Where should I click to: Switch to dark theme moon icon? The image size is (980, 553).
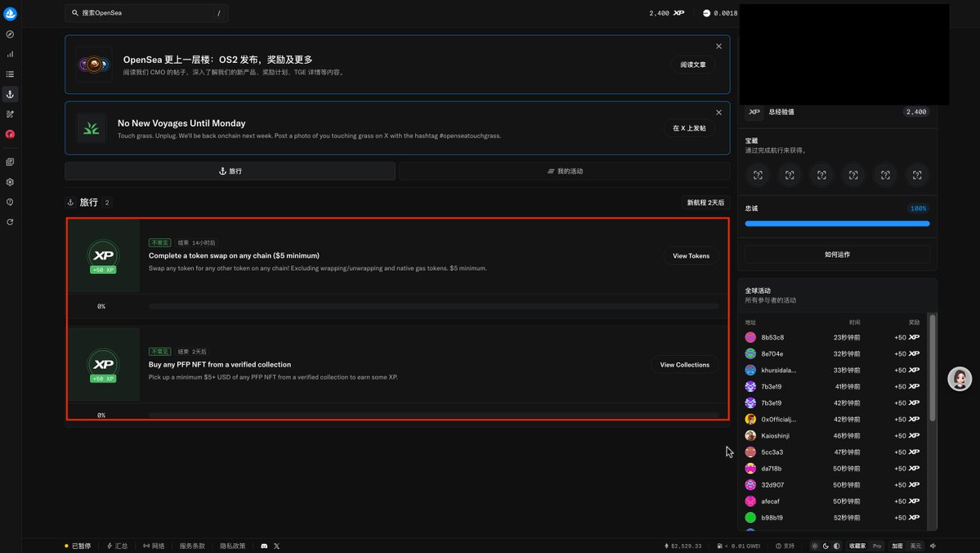(826, 546)
